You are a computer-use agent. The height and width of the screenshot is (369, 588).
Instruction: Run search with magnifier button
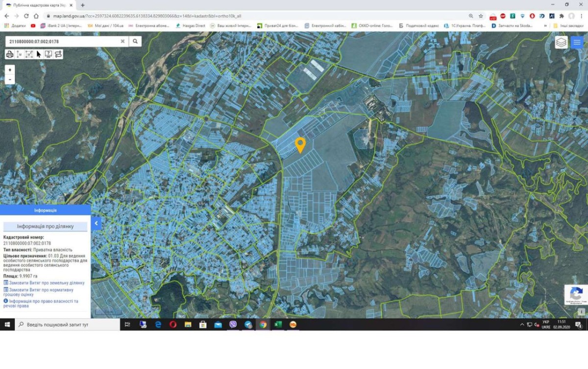click(135, 42)
